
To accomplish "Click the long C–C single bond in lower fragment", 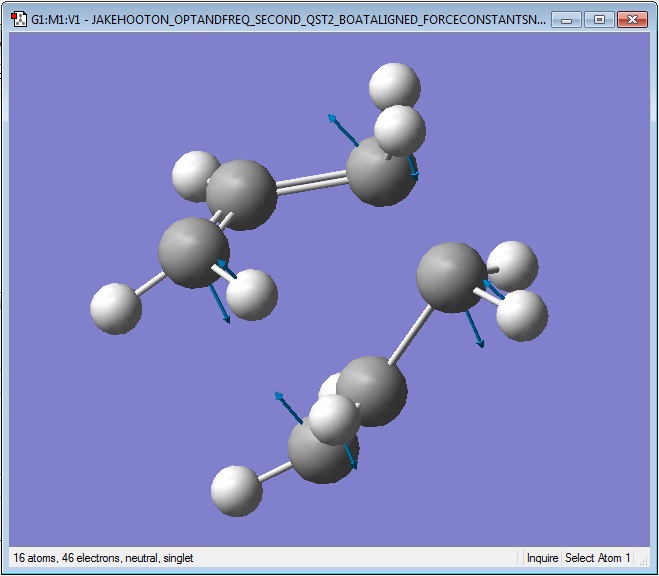I will pos(410,335).
